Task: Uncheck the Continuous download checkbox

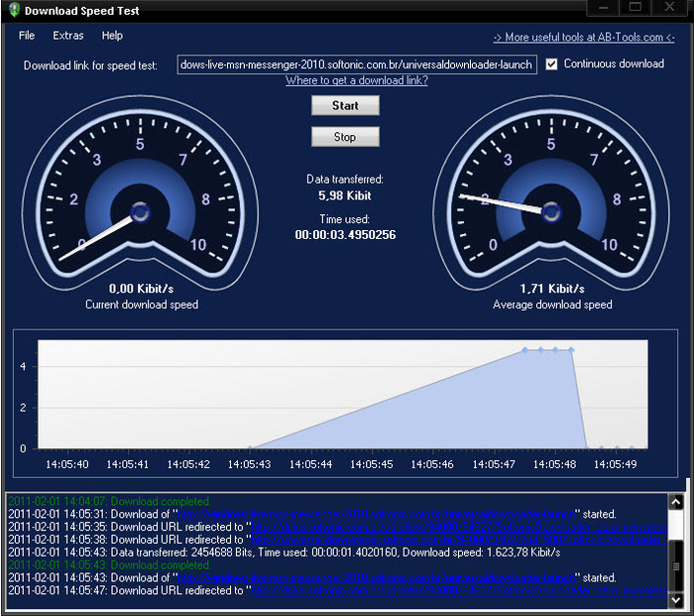Action: [551, 64]
